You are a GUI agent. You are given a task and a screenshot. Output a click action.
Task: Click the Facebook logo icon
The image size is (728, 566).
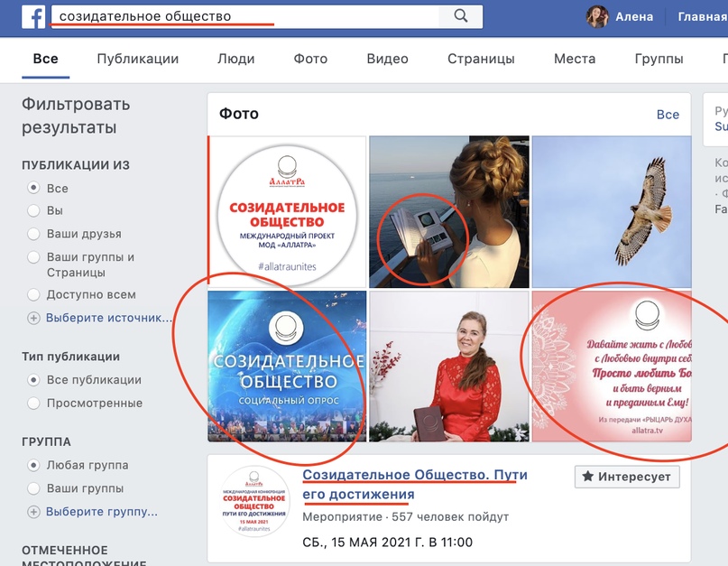[33, 17]
